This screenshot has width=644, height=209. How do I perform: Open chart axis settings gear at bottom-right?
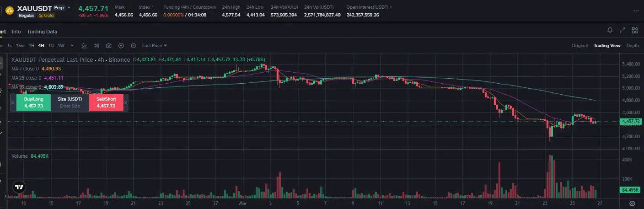[632, 204]
